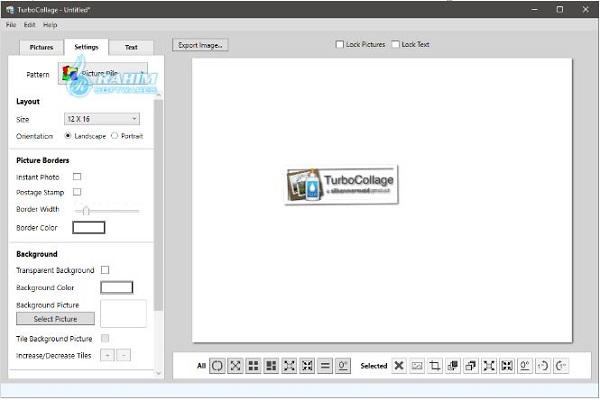
Task: Enable the Lock Text checkbox
Action: click(395, 44)
